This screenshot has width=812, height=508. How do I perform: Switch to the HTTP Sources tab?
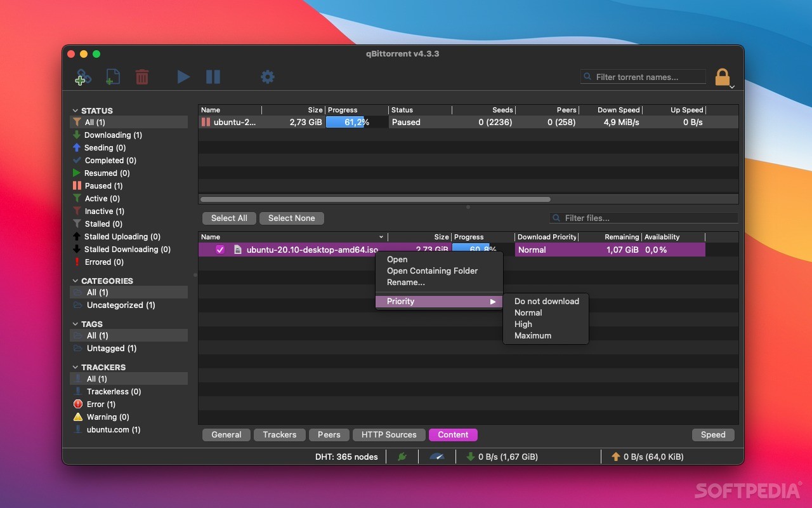[389, 435]
